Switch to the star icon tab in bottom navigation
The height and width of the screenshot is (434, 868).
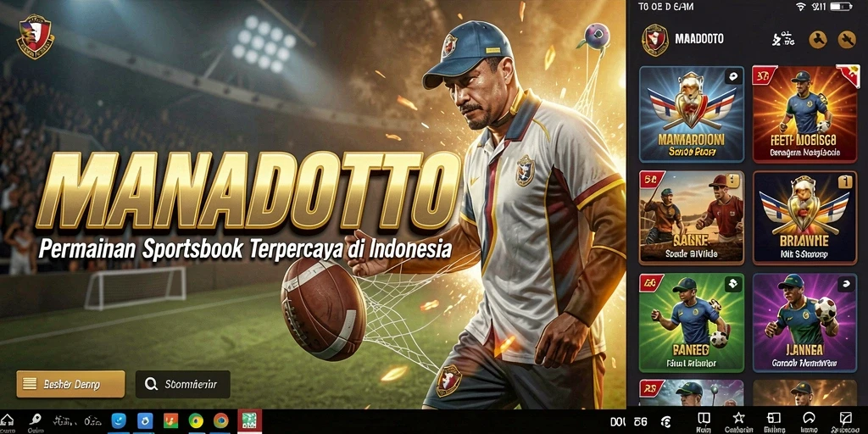tap(738, 421)
